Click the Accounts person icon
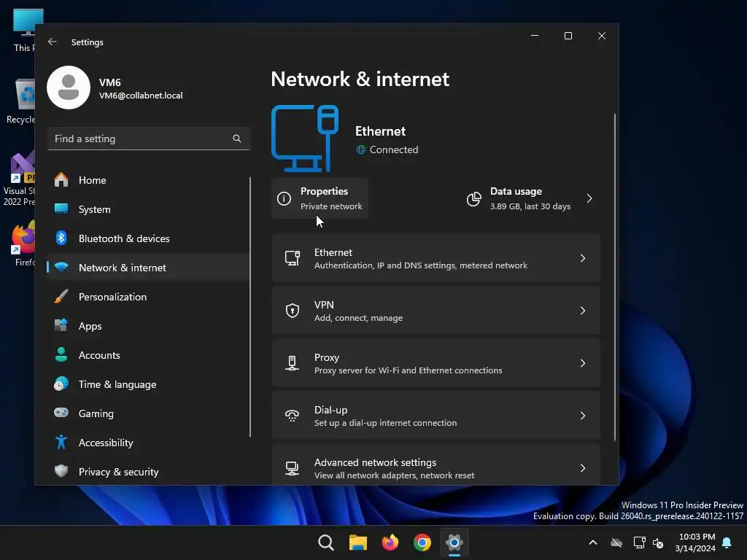The width and height of the screenshot is (747, 560). [61, 355]
